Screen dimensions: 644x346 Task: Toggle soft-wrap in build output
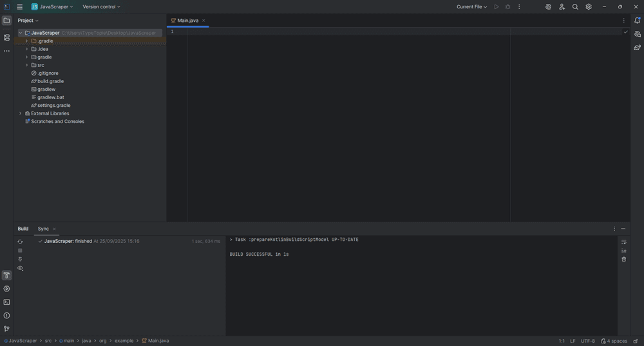623,242
